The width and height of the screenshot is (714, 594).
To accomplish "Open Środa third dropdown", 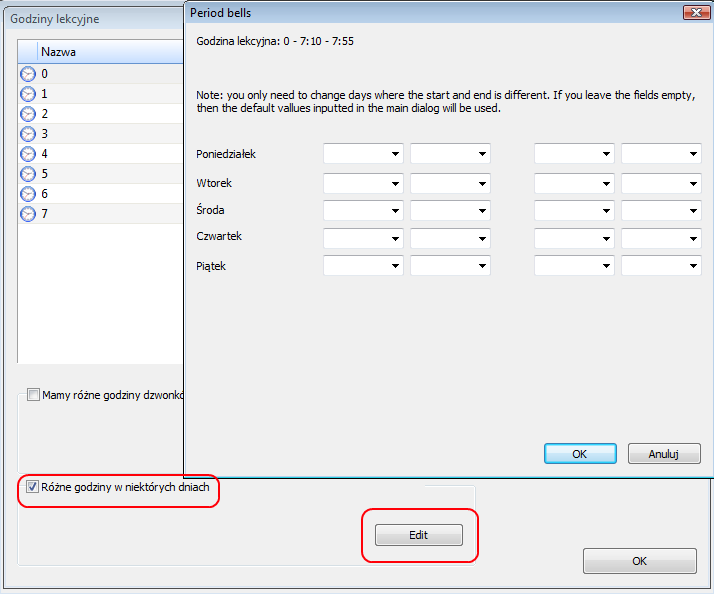I will [574, 210].
